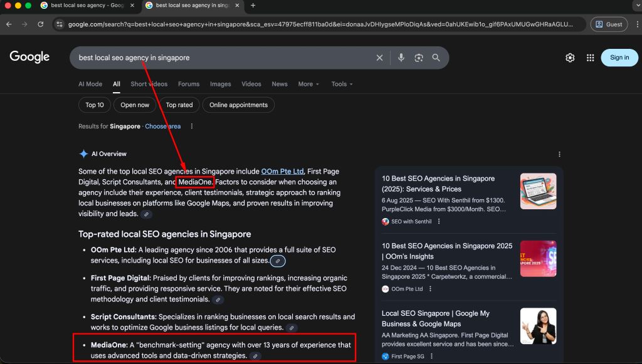
Task: Click the 'First Page SG' source name
Action: [x=408, y=356]
